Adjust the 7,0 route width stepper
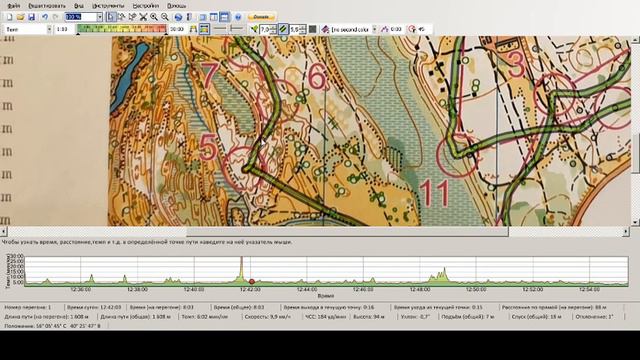Image resolution: width=640 pixels, height=360 pixels. [x=268, y=29]
